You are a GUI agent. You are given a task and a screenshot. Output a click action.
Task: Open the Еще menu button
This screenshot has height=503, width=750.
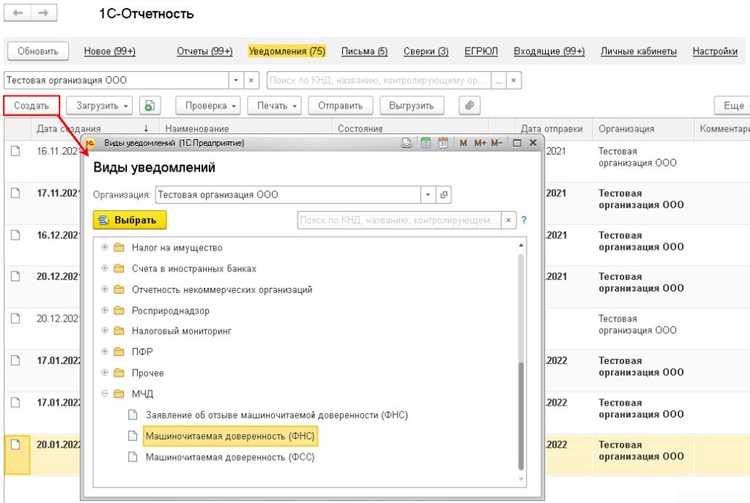coord(732,106)
